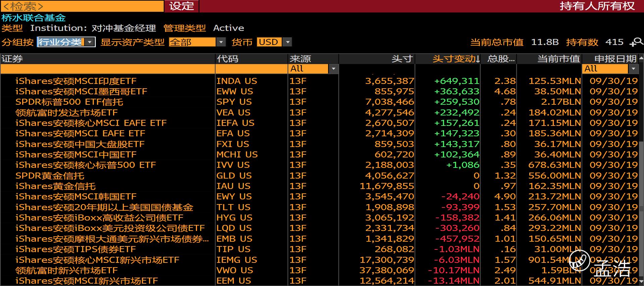Click market value 2.17BLN
Screen dimensions: 644x286
tap(561, 102)
